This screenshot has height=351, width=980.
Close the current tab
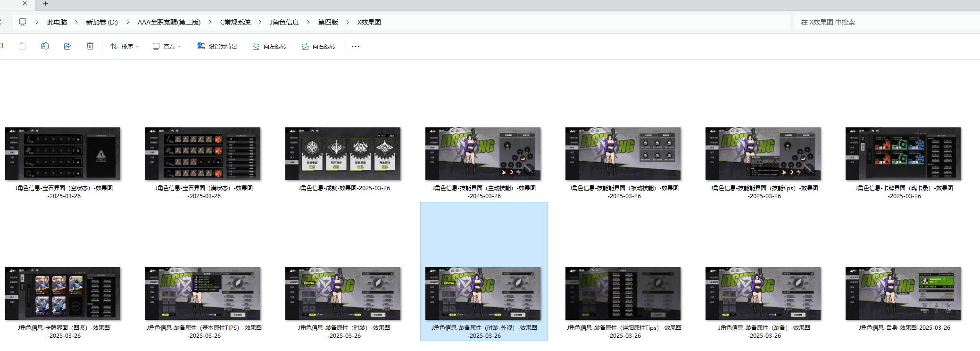25,3
